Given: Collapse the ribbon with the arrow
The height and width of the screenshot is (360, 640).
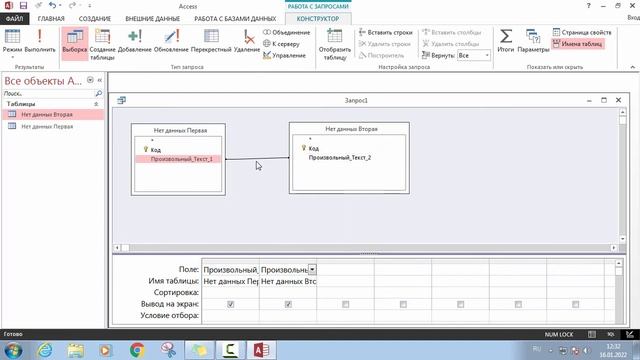Looking at the screenshot, I should [x=633, y=67].
